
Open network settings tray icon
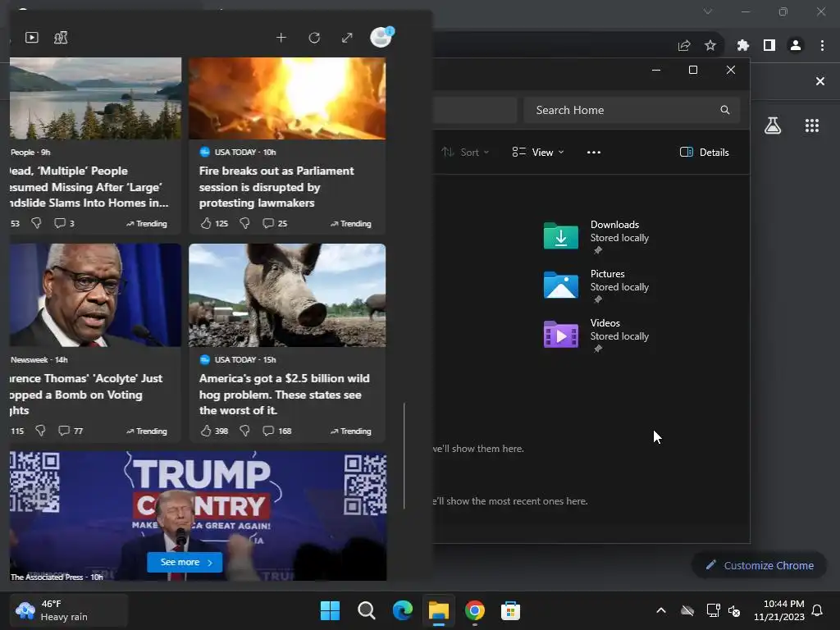point(713,610)
